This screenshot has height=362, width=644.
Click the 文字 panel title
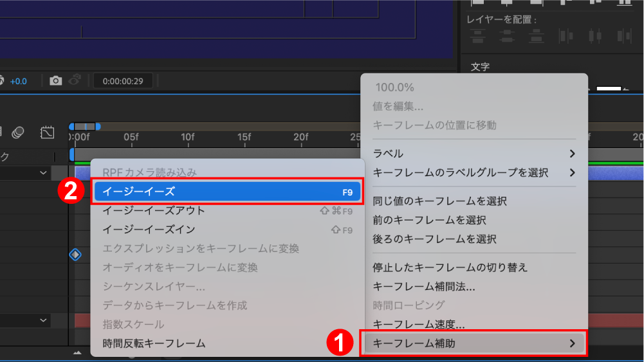(480, 67)
